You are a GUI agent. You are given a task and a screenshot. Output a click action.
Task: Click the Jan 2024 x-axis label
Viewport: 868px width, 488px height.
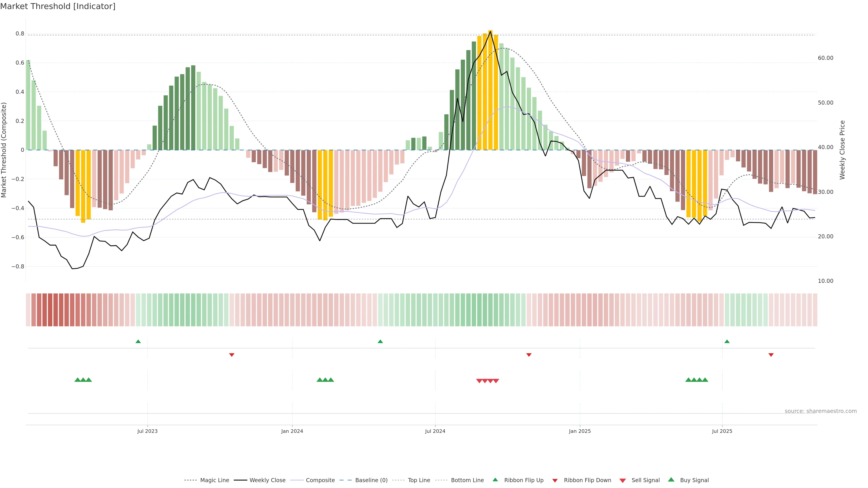point(292,431)
